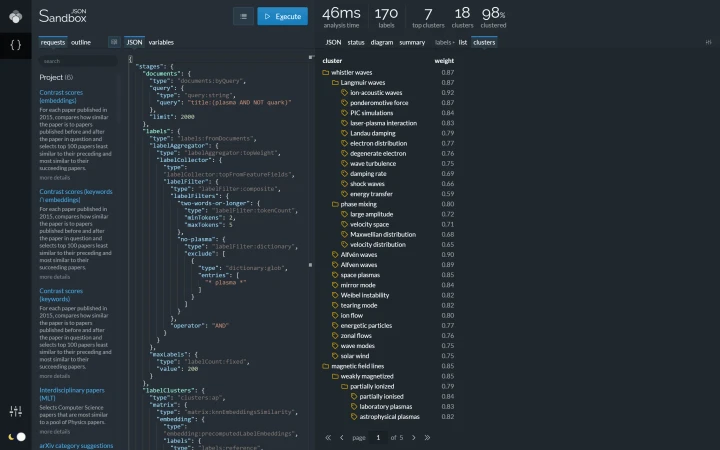Go to previous page of clusters
The height and width of the screenshot is (450, 720).
[x=342, y=438]
